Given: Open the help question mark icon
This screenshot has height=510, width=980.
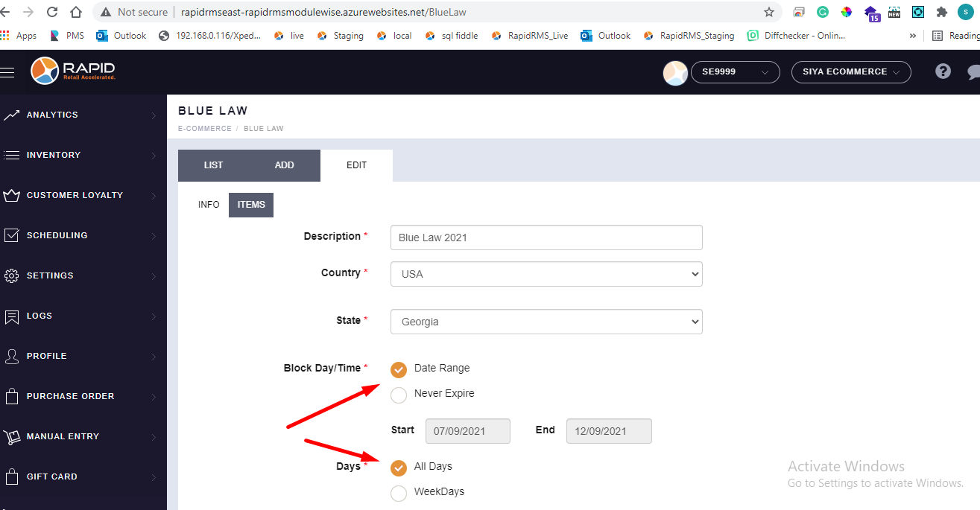Looking at the screenshot, I should click(943, 71).
